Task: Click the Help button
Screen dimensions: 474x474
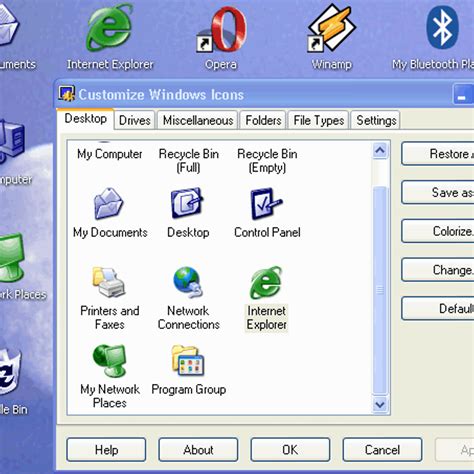Action: click(x=106, y=450)
